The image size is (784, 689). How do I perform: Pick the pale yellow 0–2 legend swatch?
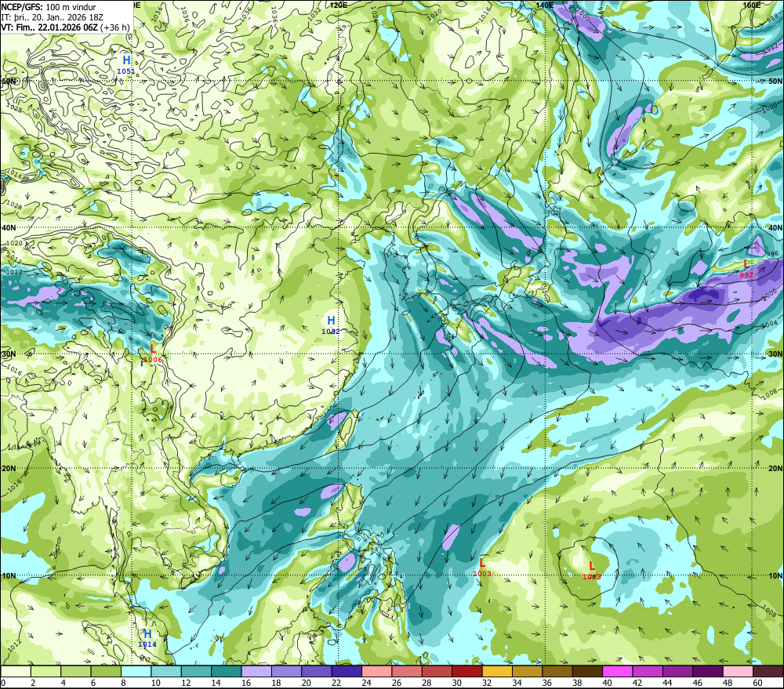[16, 671]
